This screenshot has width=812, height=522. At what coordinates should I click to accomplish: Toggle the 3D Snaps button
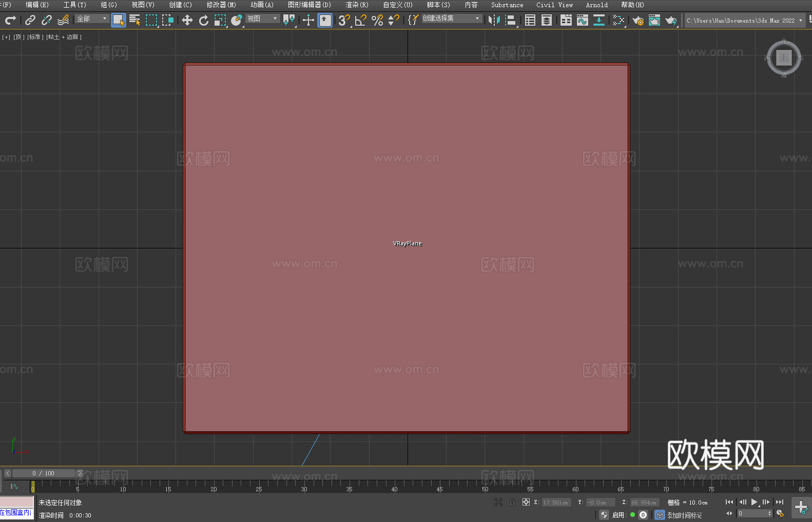tap(344, 20)
